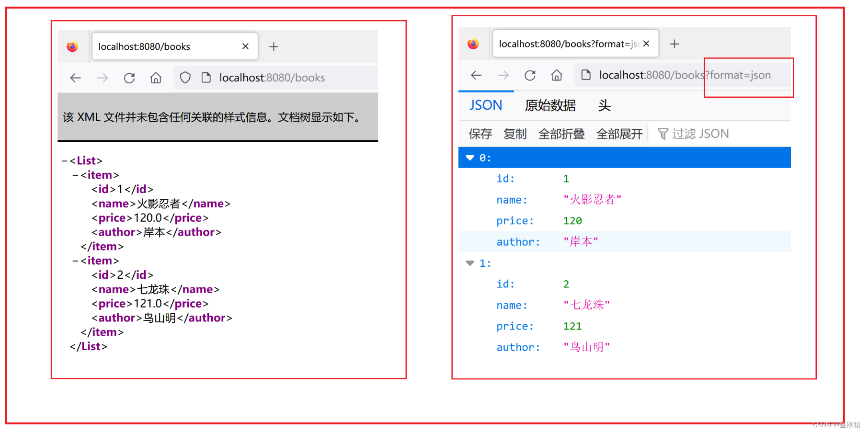Image resolution: width=868 pixels, height=433 pixels.
Task: Switch to JSON tab
Action: click(486, 105)
